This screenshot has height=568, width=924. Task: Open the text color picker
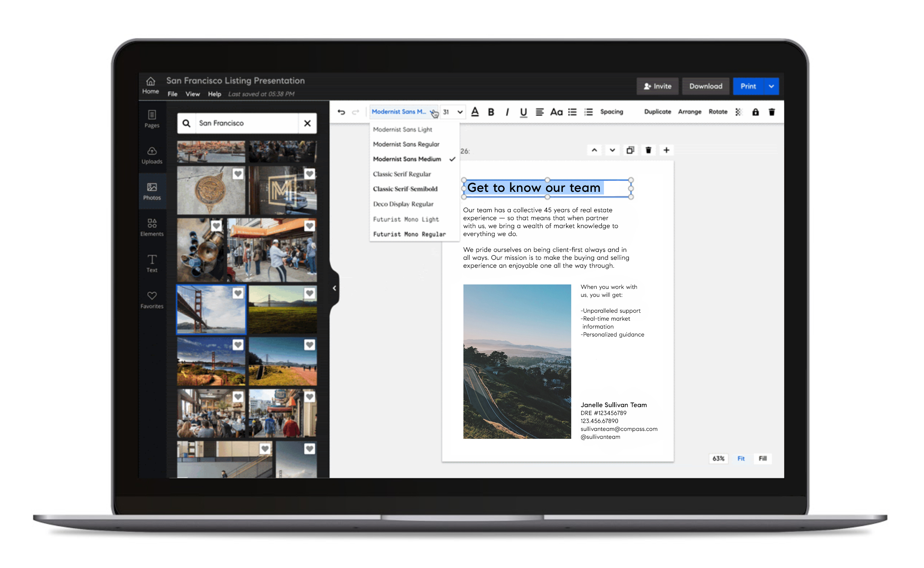point(475,112)
